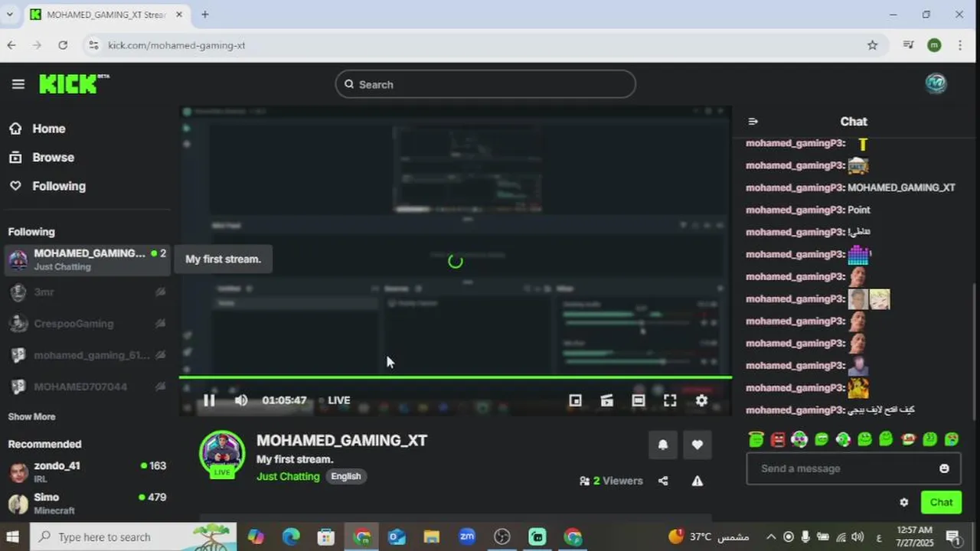Pause the live stream video

[x=209, y=400]
